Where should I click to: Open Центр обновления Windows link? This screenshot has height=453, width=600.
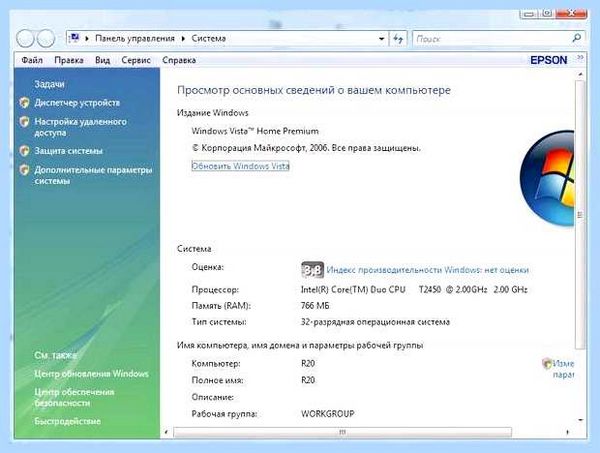click(x=91, y=373)
